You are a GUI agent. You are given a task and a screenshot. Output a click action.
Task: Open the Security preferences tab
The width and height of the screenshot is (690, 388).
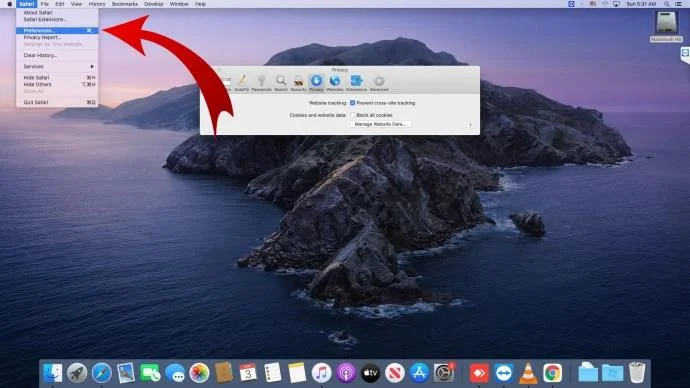pos(298,83)
